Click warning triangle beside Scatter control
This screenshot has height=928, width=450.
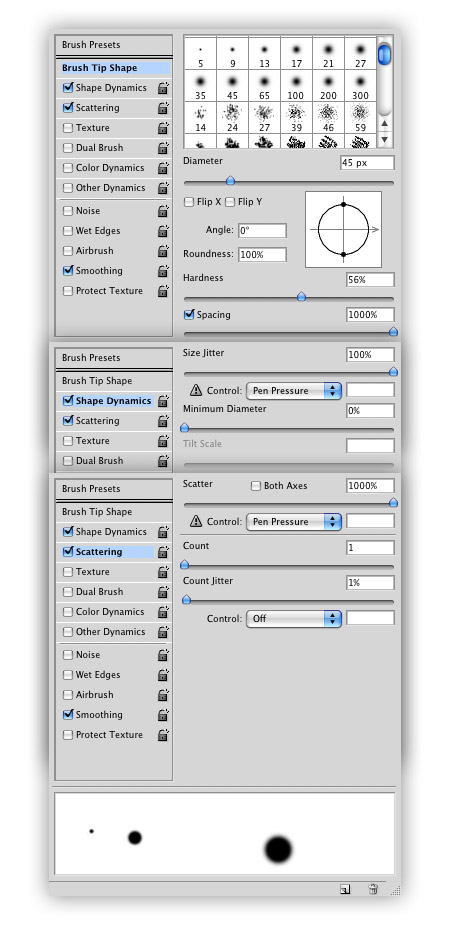pyautogui.click(x=196, y=521)
